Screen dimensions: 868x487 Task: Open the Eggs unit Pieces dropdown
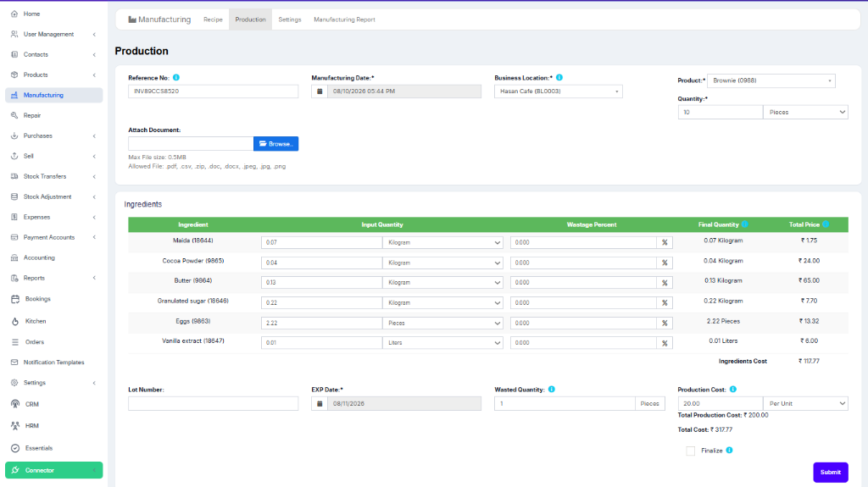click(442, 323)
